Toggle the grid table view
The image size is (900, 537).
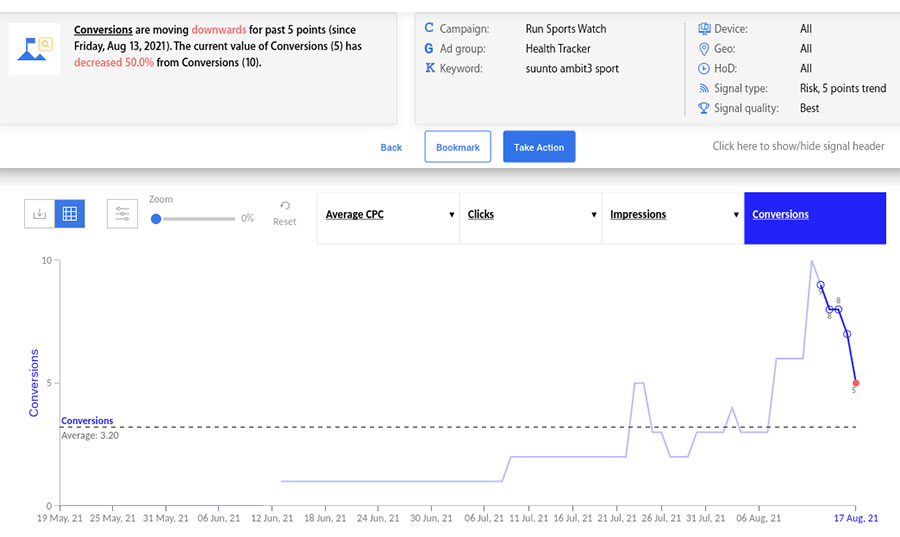click(69, 214)
